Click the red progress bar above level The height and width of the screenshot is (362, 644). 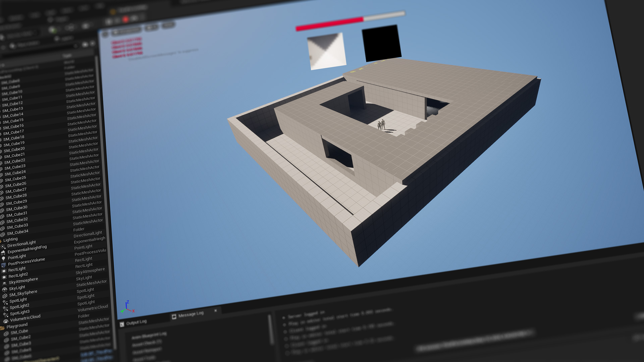click(329, 24)
